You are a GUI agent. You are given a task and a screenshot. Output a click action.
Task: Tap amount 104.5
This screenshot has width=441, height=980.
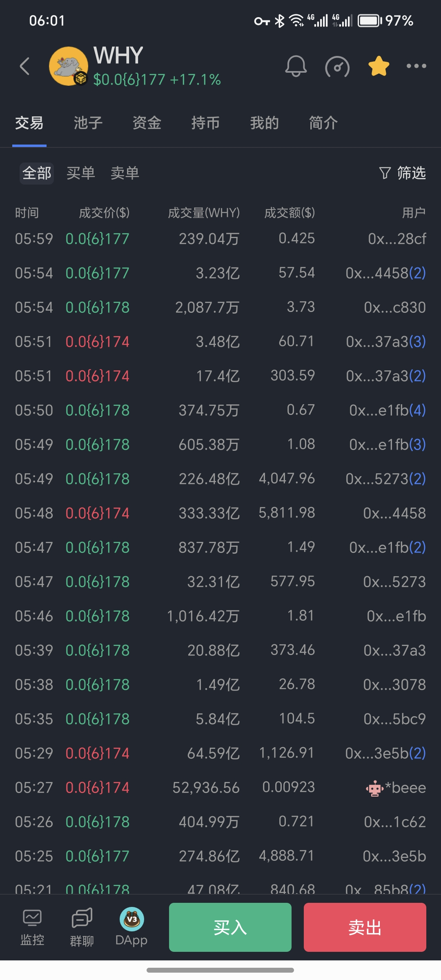click(x=297, y=719)
